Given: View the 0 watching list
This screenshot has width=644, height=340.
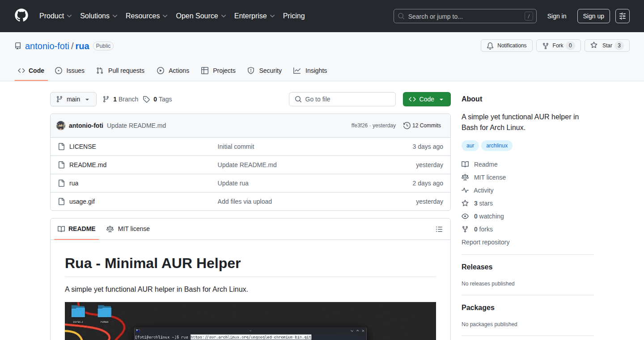Looking at the screenshot, I should [483, 216].
